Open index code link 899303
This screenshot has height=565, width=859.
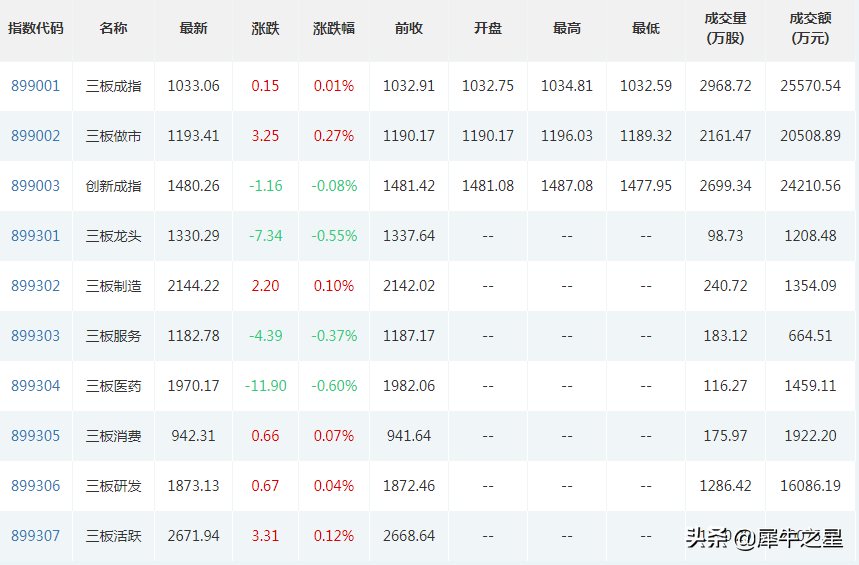36,335
